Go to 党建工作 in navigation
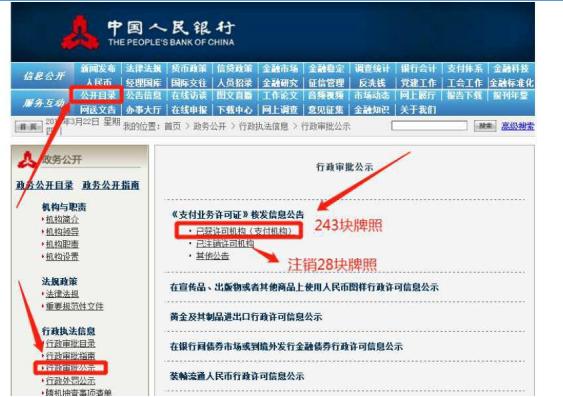This screenshot has height=397, width=563. [418, 83]
